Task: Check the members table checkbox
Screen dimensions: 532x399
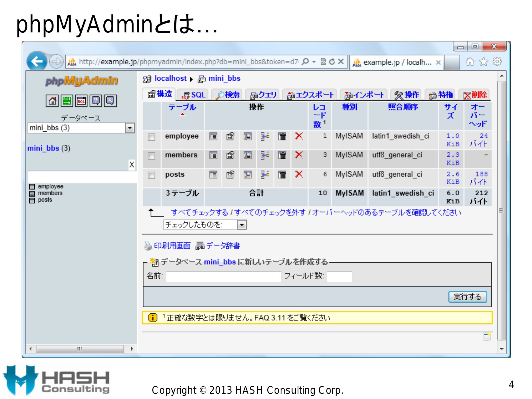Action: point(151,156)
